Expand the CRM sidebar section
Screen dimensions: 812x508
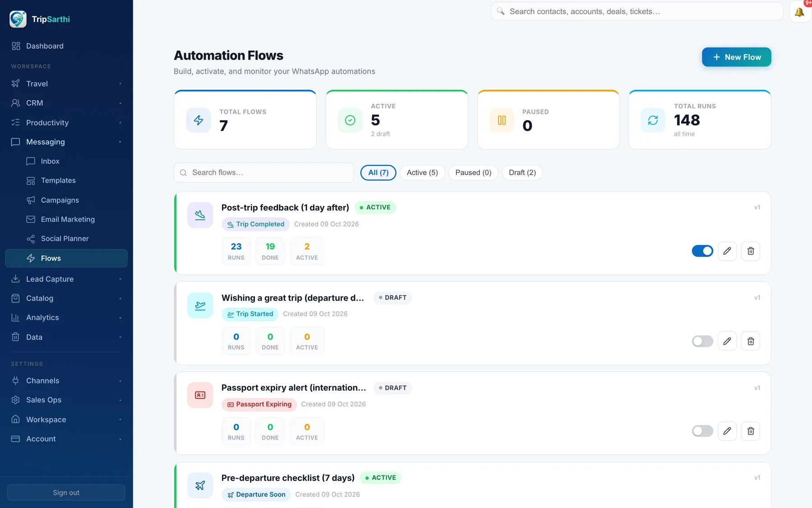[66, 103]
